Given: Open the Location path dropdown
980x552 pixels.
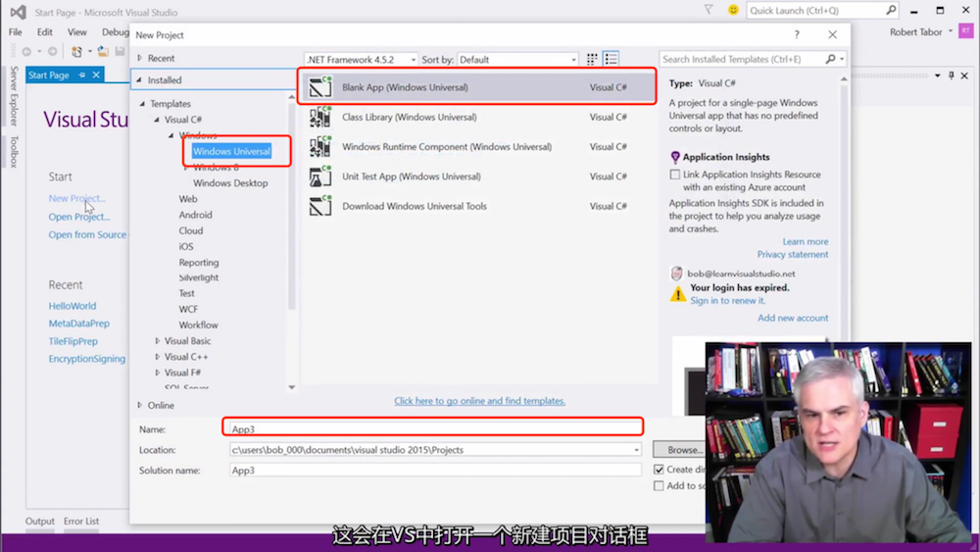Looking at the screenshot, I should (636, 449).
